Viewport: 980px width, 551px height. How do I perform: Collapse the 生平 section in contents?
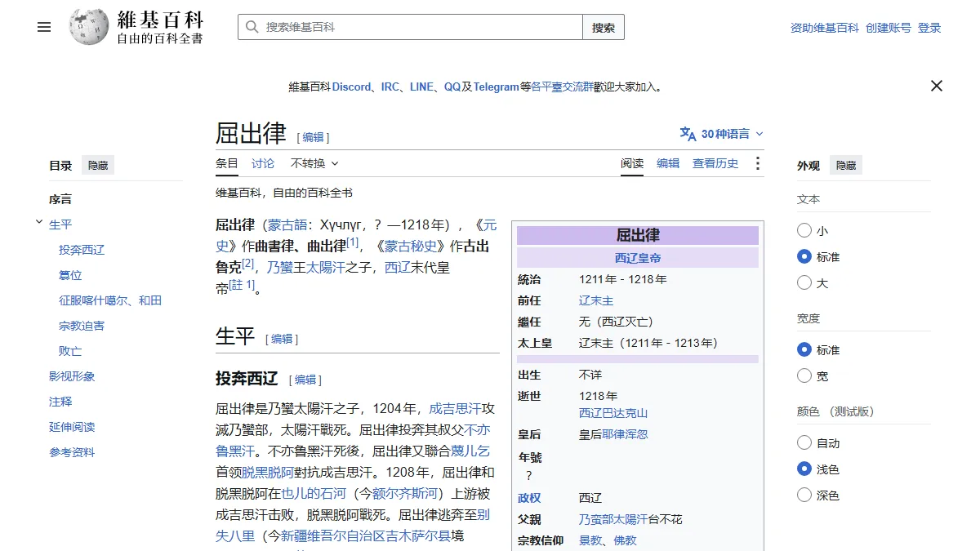39,222
